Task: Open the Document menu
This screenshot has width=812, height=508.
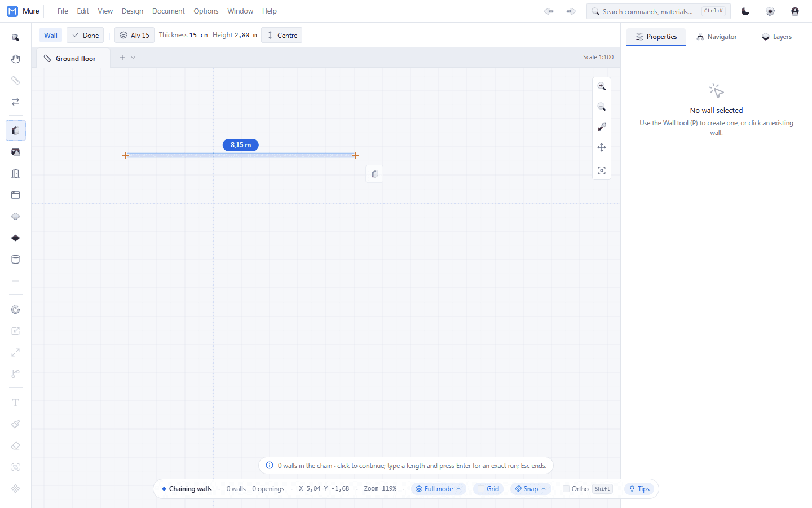Action: coord(169,11)
